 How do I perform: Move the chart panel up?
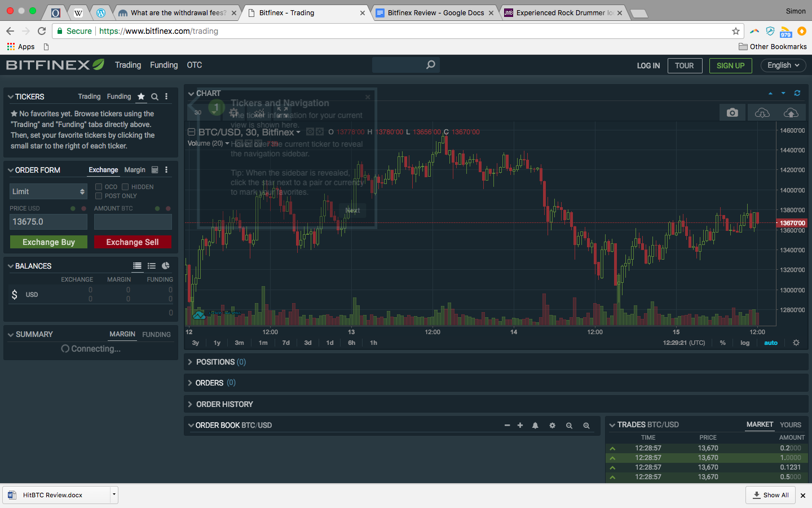(771, 93)
